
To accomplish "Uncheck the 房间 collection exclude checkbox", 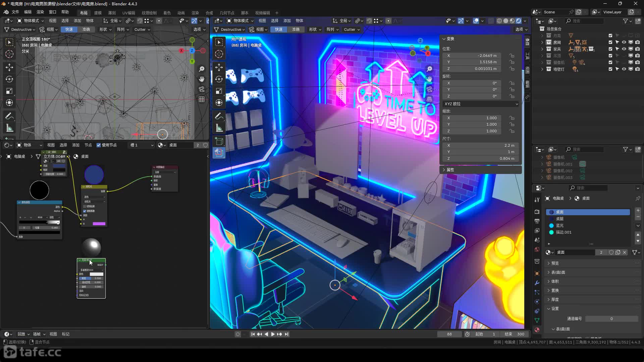I will (610, 42).
